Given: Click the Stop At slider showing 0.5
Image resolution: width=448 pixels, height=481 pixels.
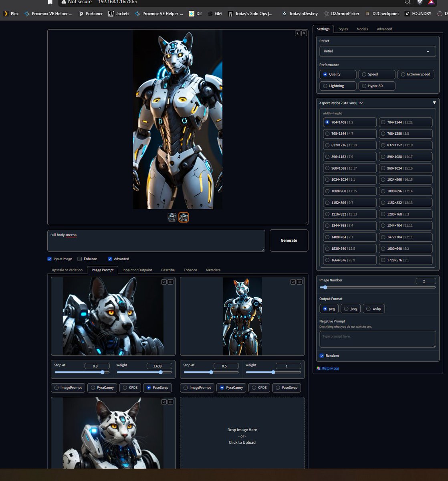Looking at the screenshot, I should click(x=211, y=372).
